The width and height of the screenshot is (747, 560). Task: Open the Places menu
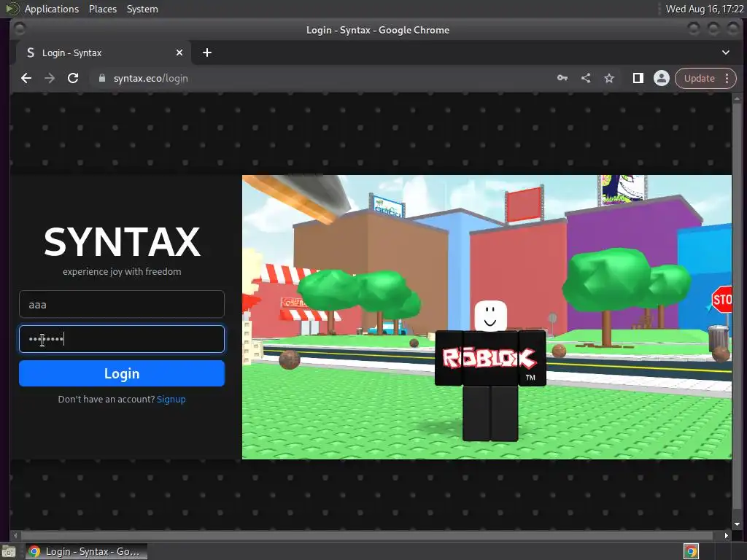coord(102,9)
